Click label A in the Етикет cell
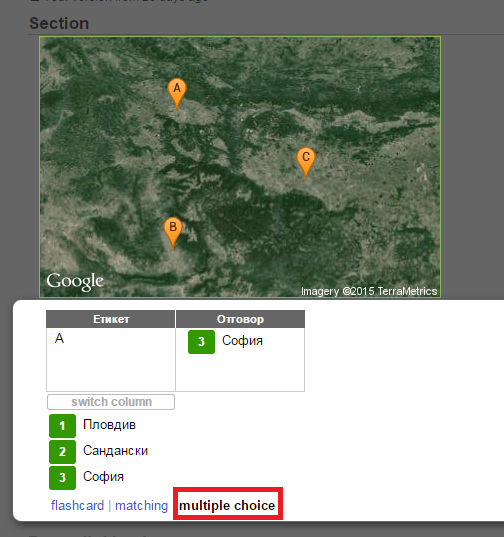 [x=59, y=338]
